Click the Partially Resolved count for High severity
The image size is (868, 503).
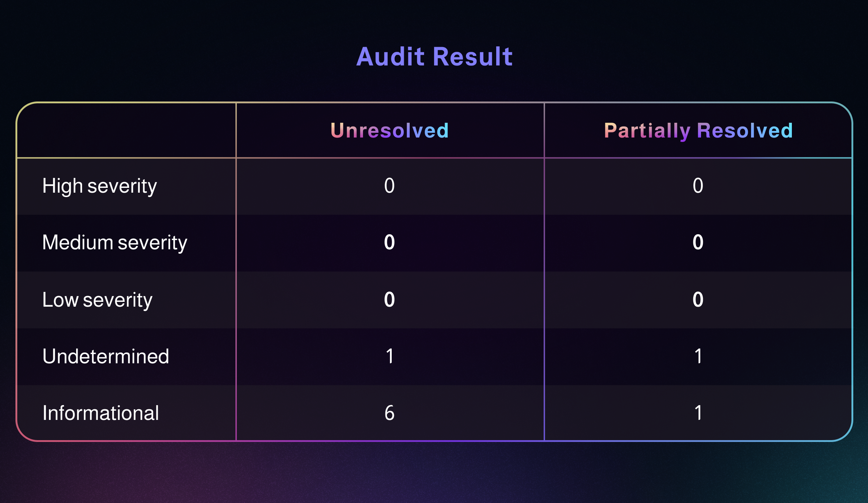point(698,186)
